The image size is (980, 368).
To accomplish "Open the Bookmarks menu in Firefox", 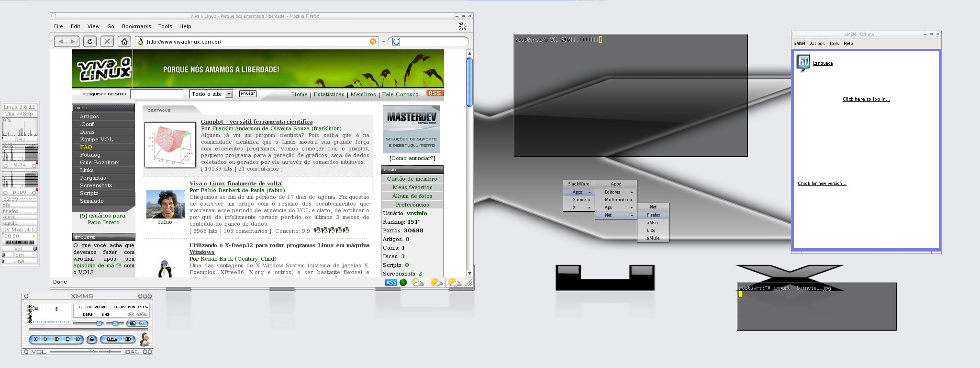I will [x=136, y=27].
